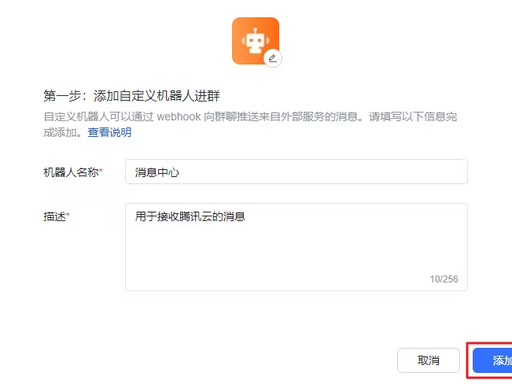Viewport: 512px width, 384px height.
Task: Focus the 机器人名称 input field
Action: coord(296,172)
